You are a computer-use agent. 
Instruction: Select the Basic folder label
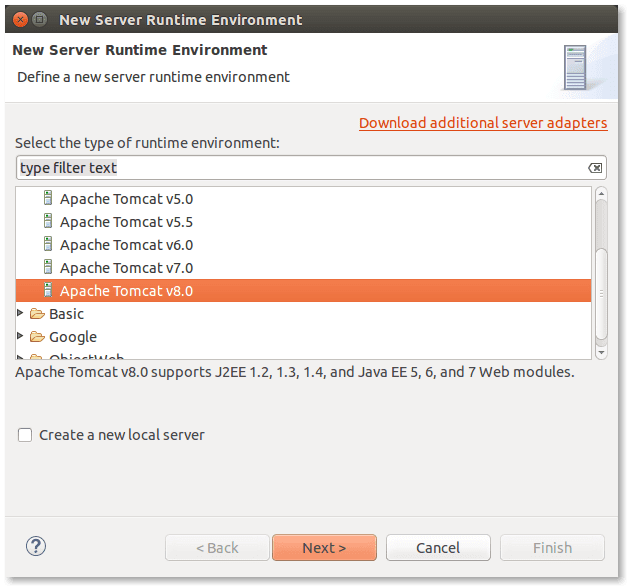tap(66, 314)
